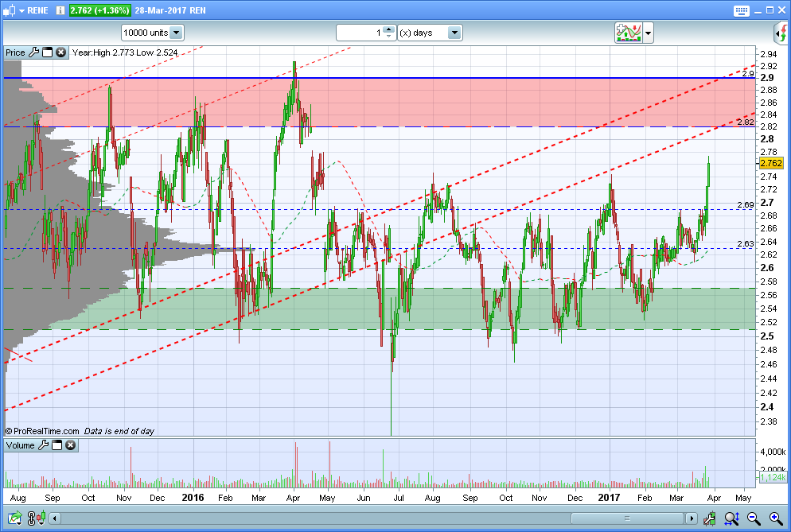Click the add indicator chart icon
The image size is (791, 532).
coord(628,33)
